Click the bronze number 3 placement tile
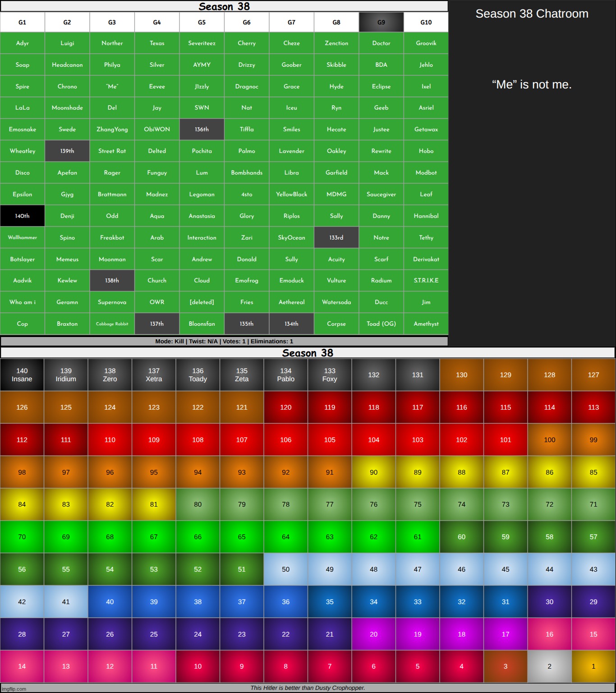The image size is (616, 693). pyautogui.click(x=505, y=666)
